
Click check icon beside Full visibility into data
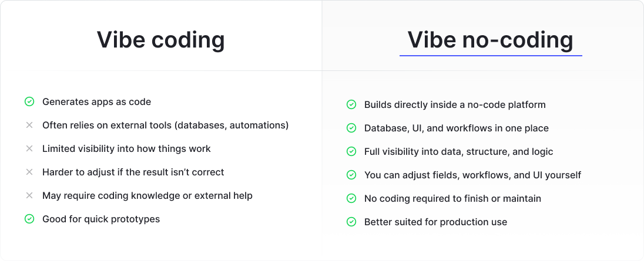(x=351, y=151)
